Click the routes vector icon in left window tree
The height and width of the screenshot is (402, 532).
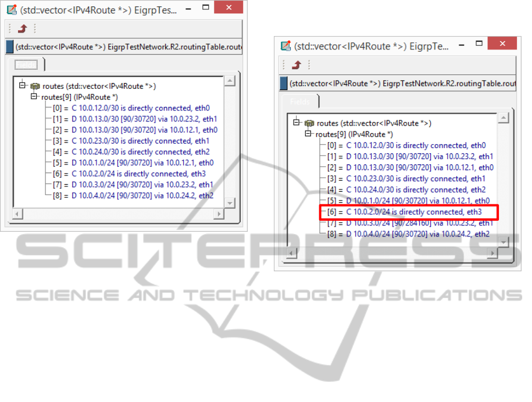[x=35, y=86]
